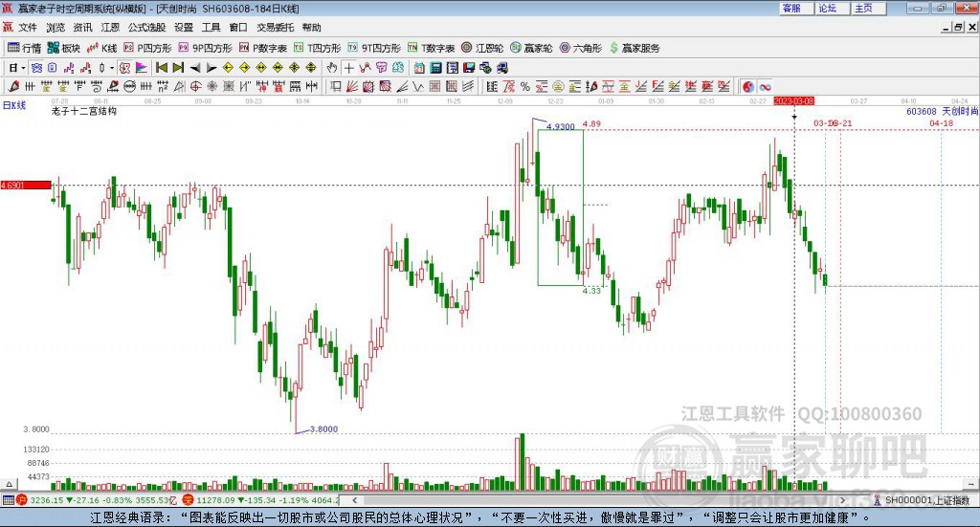Click the highlighted date 2023-03-08 marker
This screenshot has width=980, height=527.
click(793, 100)
